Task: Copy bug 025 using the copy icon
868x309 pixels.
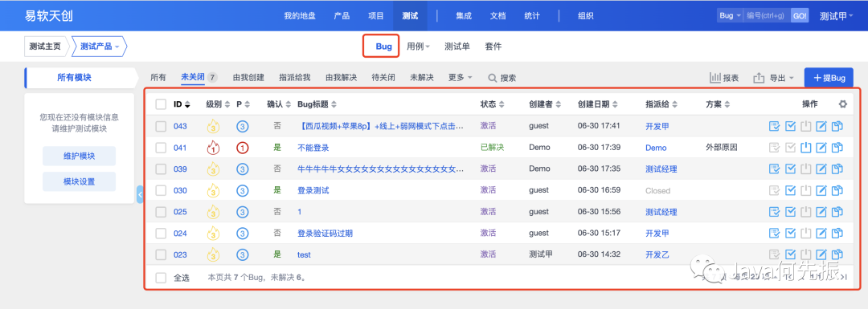Action: pyautogui.click(x=837, y=212)
